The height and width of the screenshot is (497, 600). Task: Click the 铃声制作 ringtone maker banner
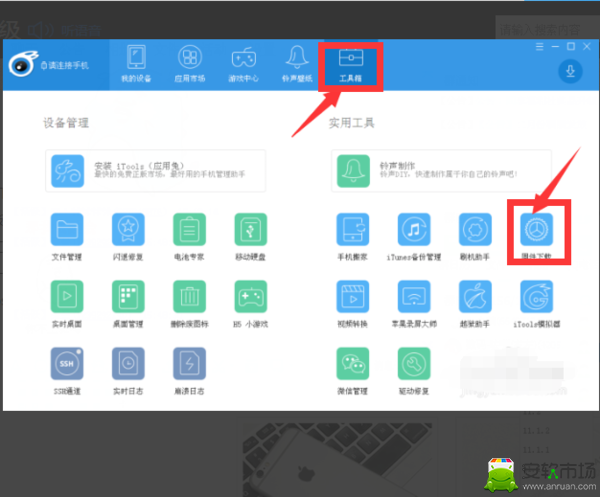pos(441,171)
